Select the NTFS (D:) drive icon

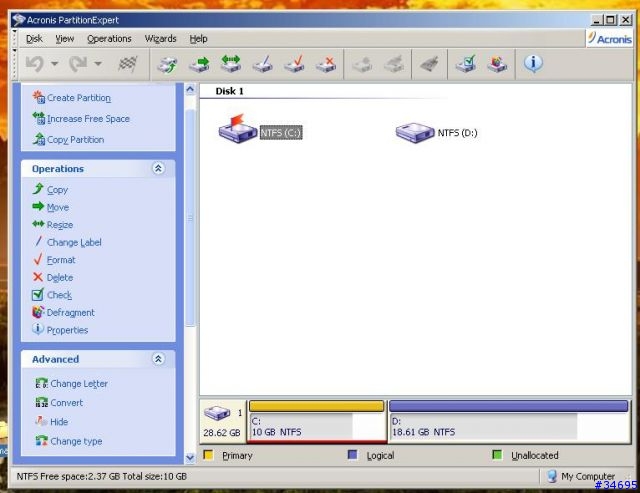[415, 133]
